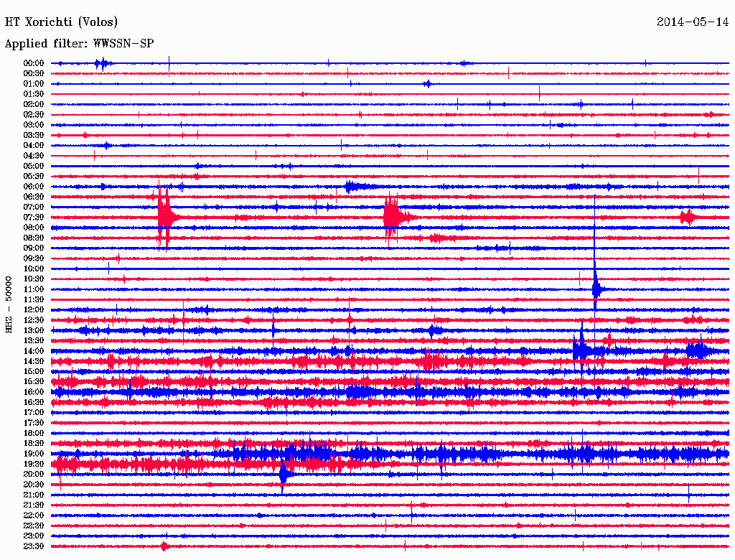Select the 04:30 time label
Viewport: 735px width, 560px height.
coord(33,156)
